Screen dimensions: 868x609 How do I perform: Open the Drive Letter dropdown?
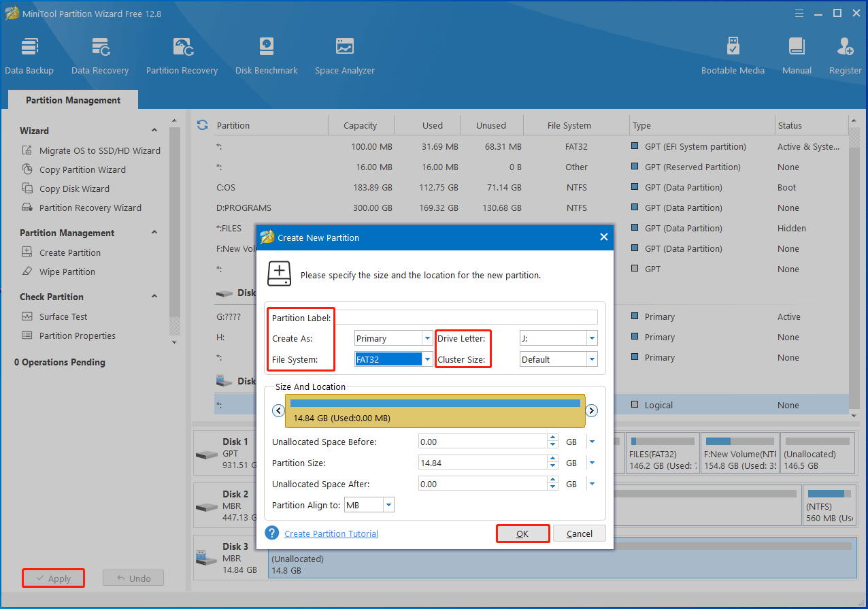pyautogui.click(x=592, y=338)
